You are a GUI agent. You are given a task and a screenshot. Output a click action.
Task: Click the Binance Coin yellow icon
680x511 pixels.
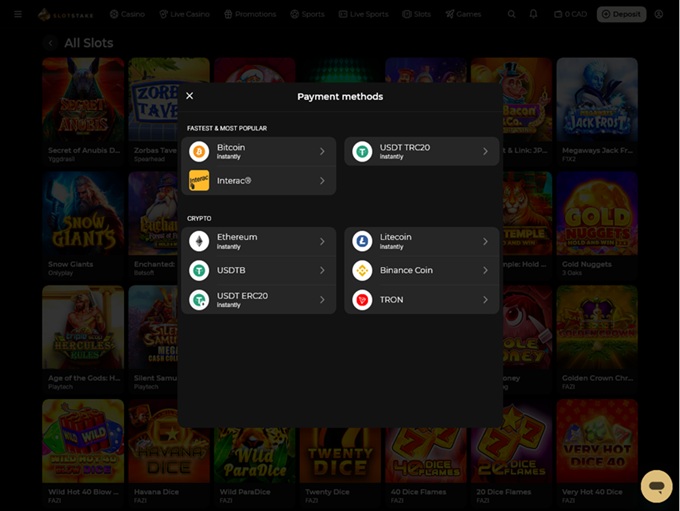pos(362,270)
